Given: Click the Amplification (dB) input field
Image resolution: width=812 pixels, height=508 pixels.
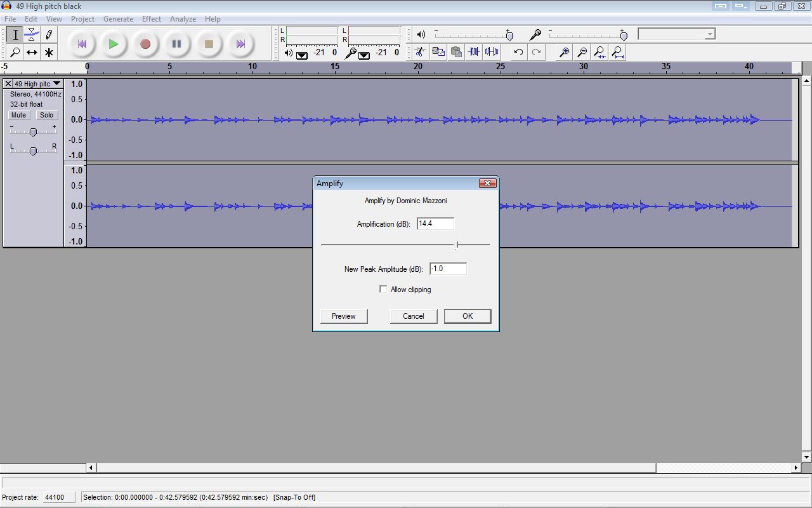Looking at the screenshot, I should (x=436, y=224).
